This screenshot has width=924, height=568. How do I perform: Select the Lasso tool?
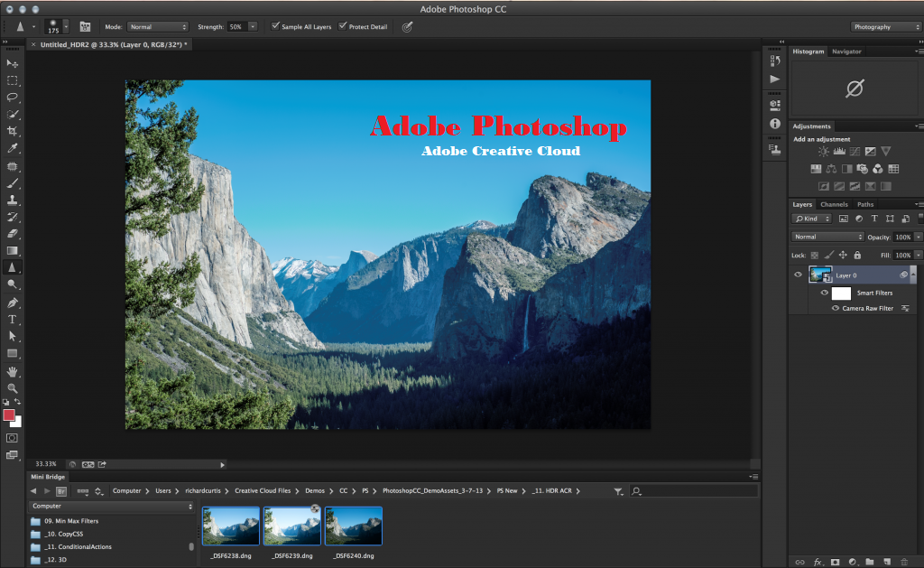pyautogui.click(x=12, y=97)
